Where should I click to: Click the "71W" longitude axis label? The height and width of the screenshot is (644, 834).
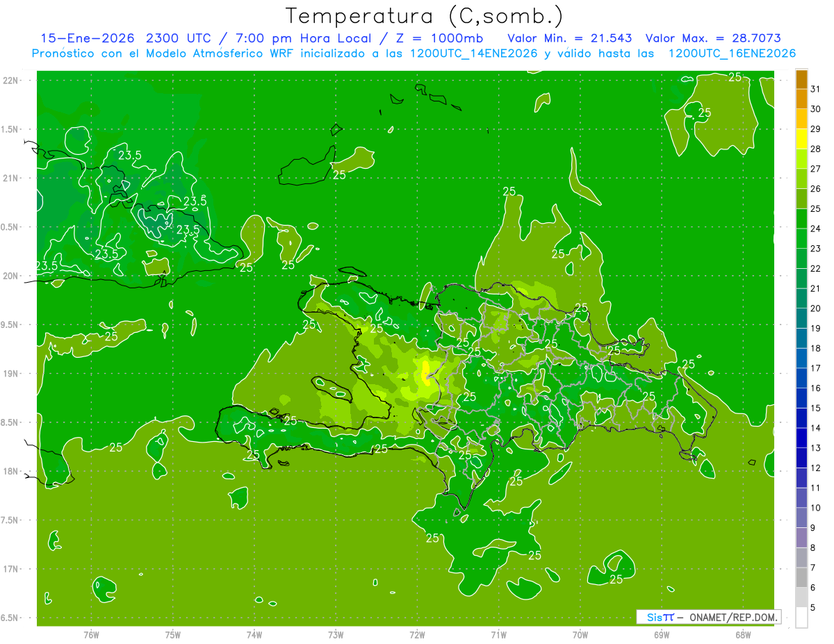(x=498, y=635)
